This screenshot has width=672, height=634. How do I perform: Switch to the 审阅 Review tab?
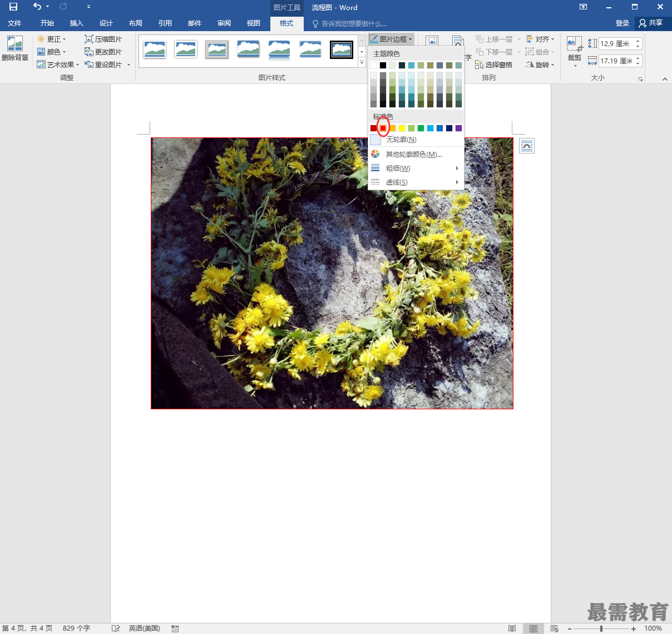[x=224, y=23]
